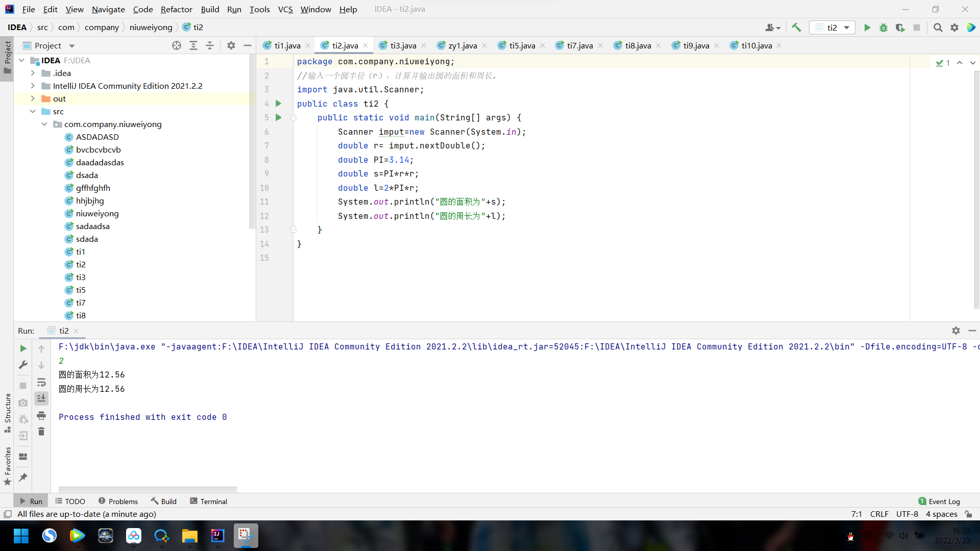Collapse the src folder
Image resolution: width=980 pixels, height=551 pixels.
(33, 111)
